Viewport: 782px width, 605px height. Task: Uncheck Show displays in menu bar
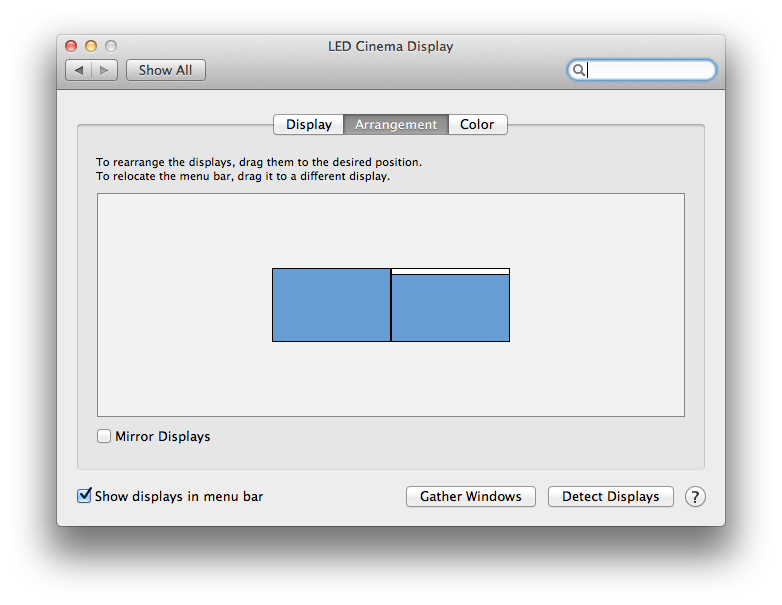(85, 496)
